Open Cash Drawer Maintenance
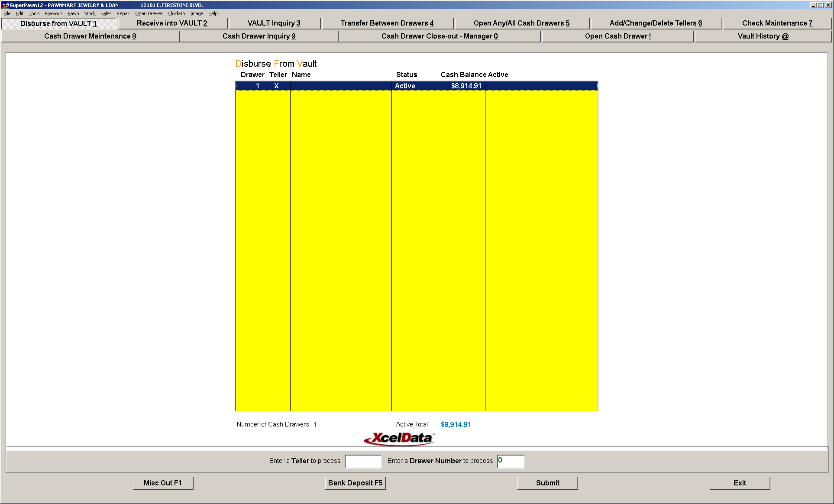 pos(90,36)
